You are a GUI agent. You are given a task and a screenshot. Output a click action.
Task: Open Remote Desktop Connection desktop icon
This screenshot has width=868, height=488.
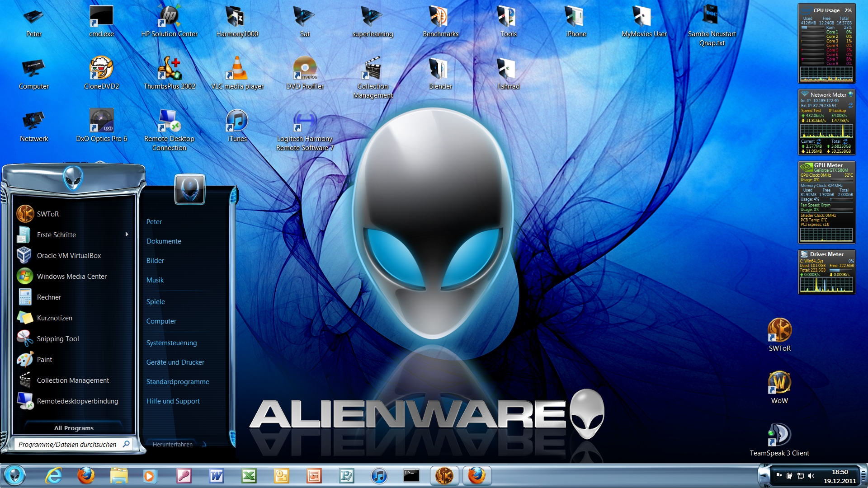click(169, 130)
